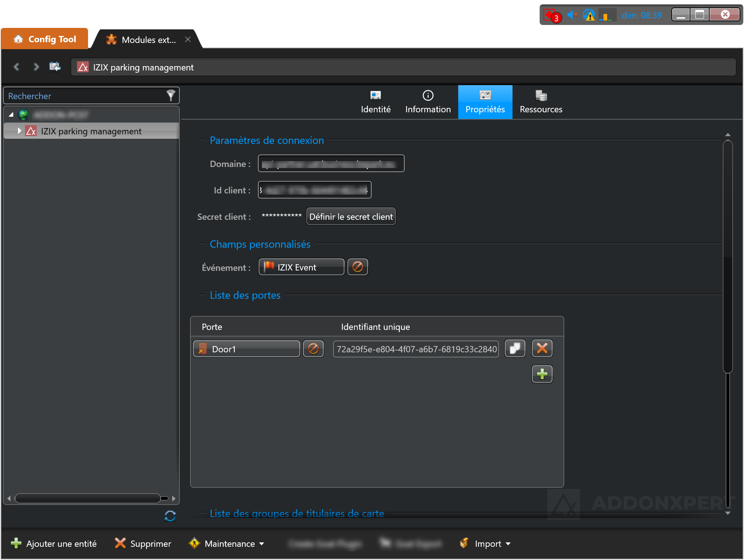
Task: Click the properties panel vertical scrollbar
Action: click(727, 257)
